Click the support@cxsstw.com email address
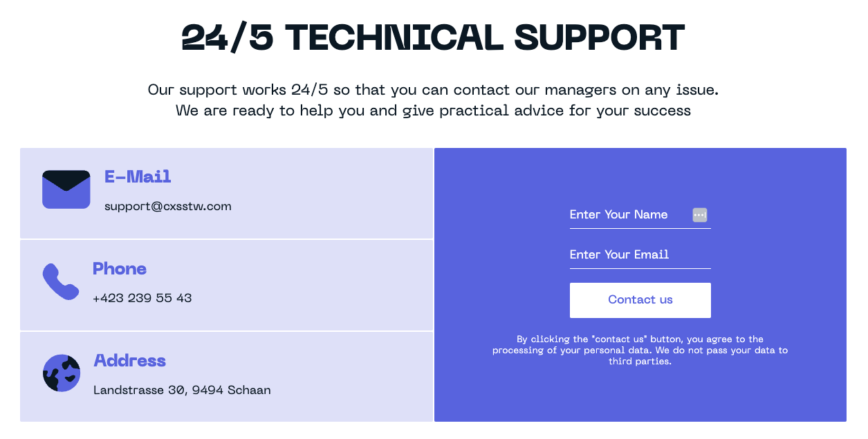This screenshot has width=868, height=439. 167,206
